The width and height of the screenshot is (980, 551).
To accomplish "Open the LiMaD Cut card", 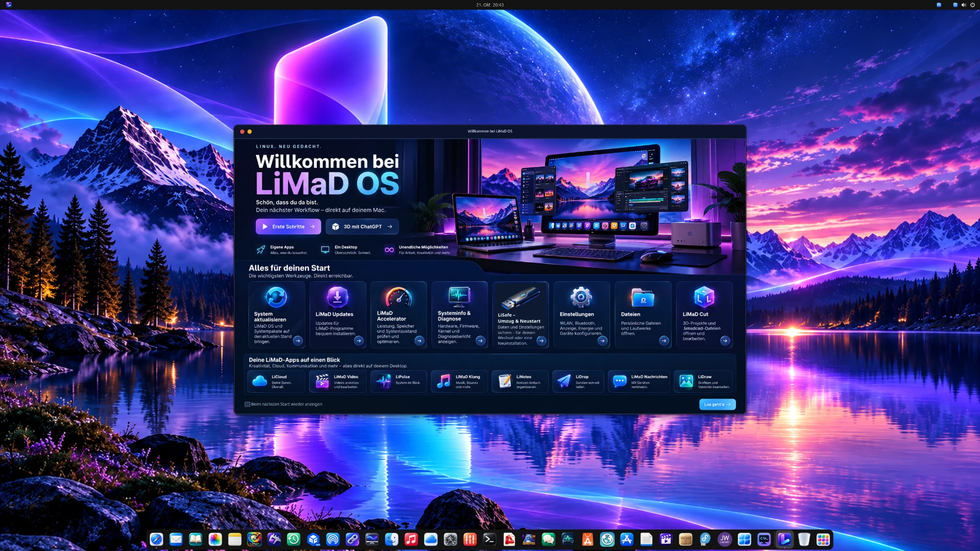I will coord(704,314).
